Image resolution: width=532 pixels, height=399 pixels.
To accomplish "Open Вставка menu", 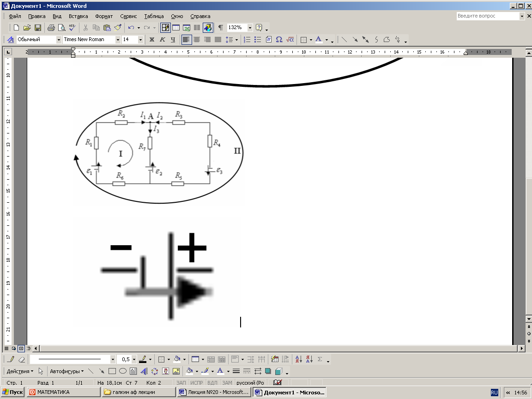I will tap(78, 16).
